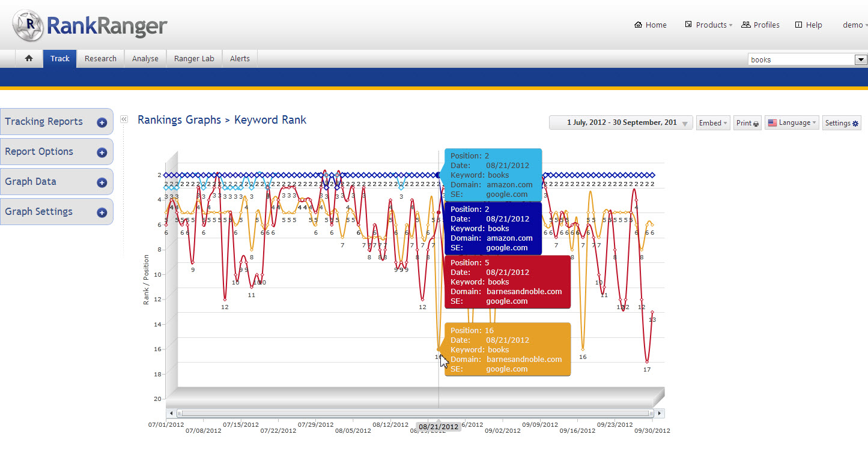
Task: Open the Profiles link
Action: click(760, 25)
